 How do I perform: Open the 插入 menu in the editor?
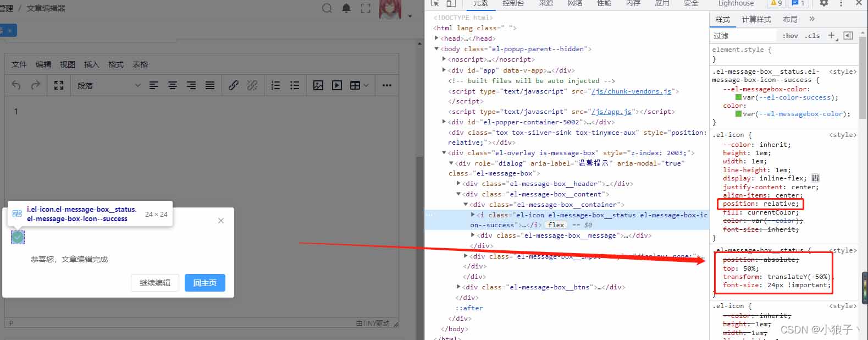pos(91,64)
